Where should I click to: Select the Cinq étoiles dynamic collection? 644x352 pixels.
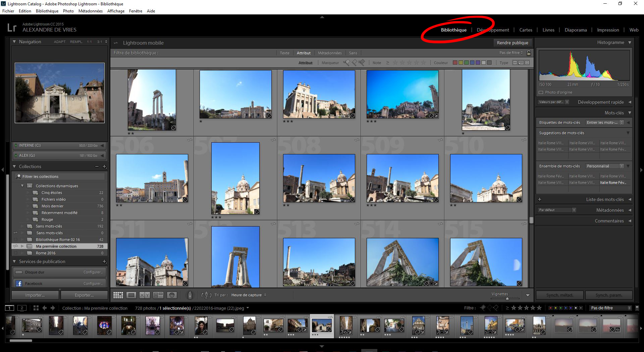tap(52, 193)
